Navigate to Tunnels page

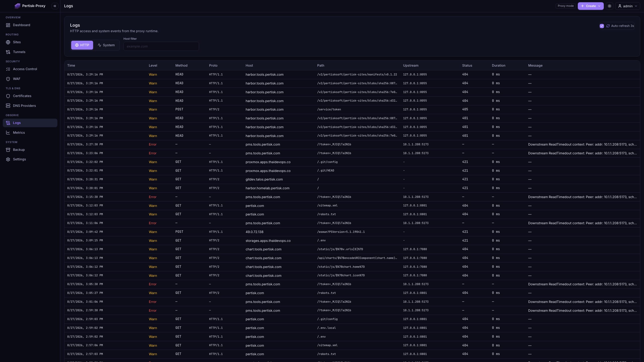pyautogui.click(x=30, y=52)
